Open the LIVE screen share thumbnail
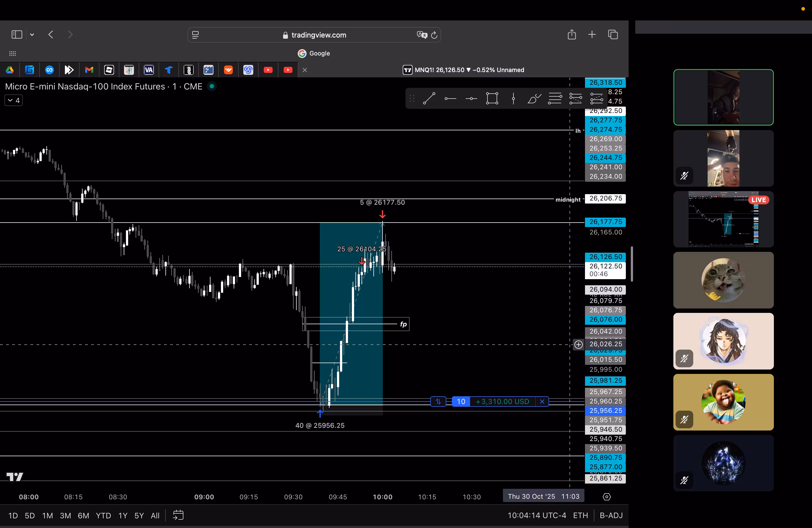 pos(723,219)
